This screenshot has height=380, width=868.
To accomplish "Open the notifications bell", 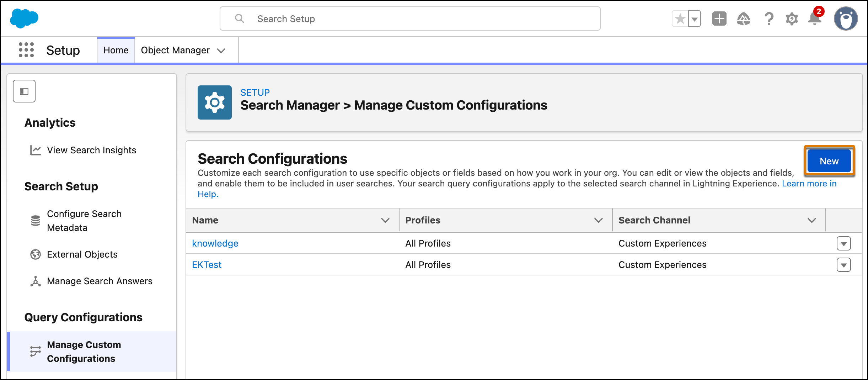I will [x=815, y=19].
